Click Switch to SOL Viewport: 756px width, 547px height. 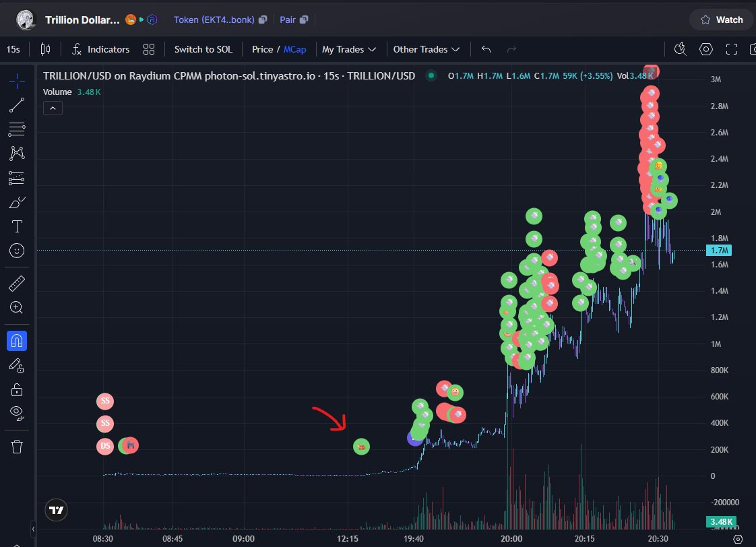tap(203, 49)
